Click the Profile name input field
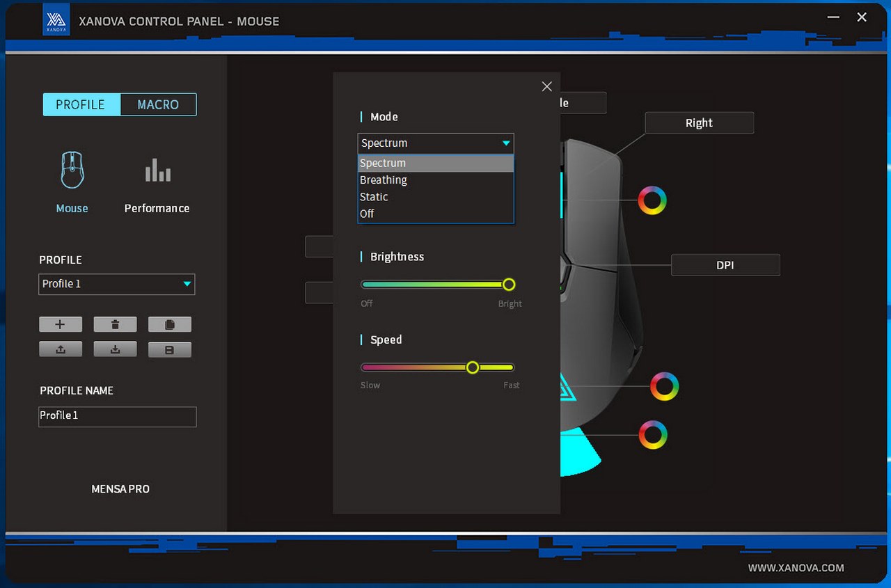891x588 pixels. point(117,416)
